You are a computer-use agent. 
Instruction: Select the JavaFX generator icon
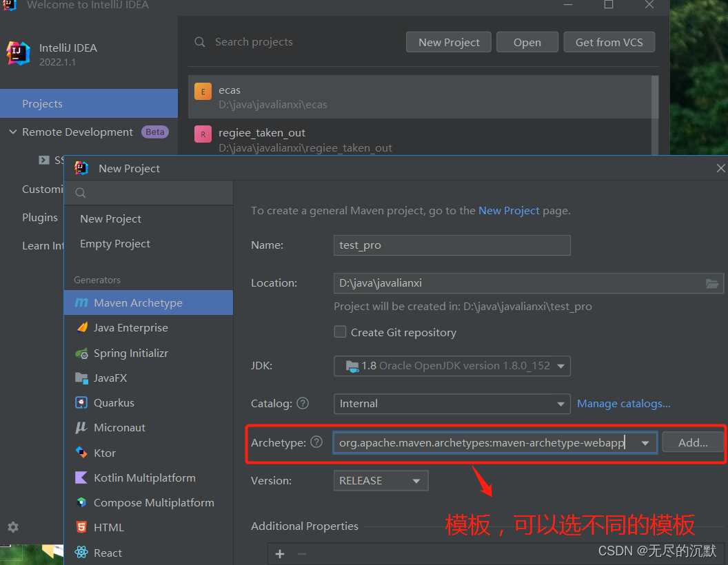[x=82, y=378]
